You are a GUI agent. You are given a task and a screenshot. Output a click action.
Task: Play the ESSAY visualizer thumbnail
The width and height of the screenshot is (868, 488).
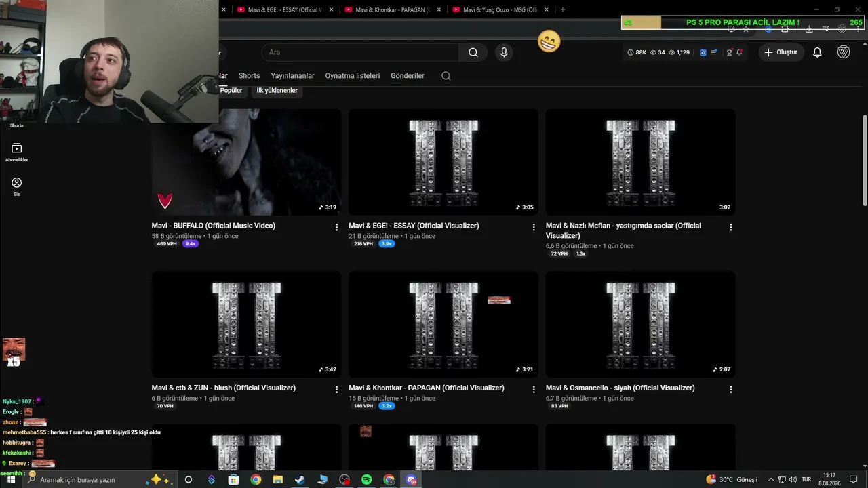(443, 163)
